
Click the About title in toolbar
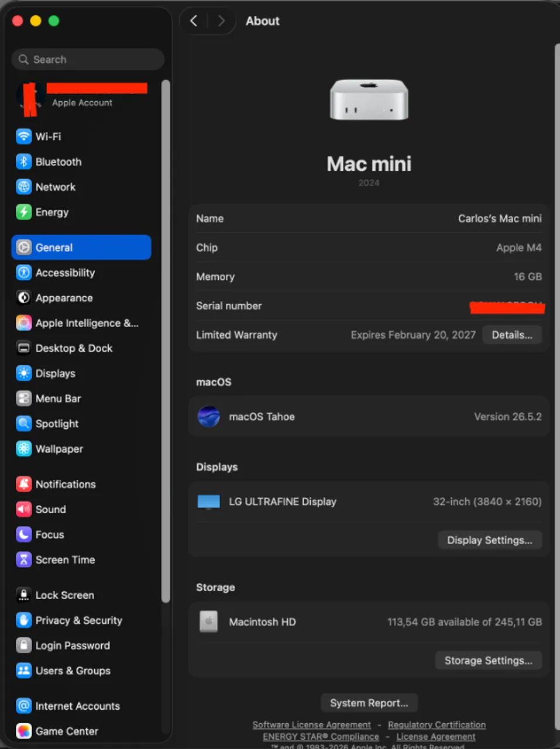(262, 21)
